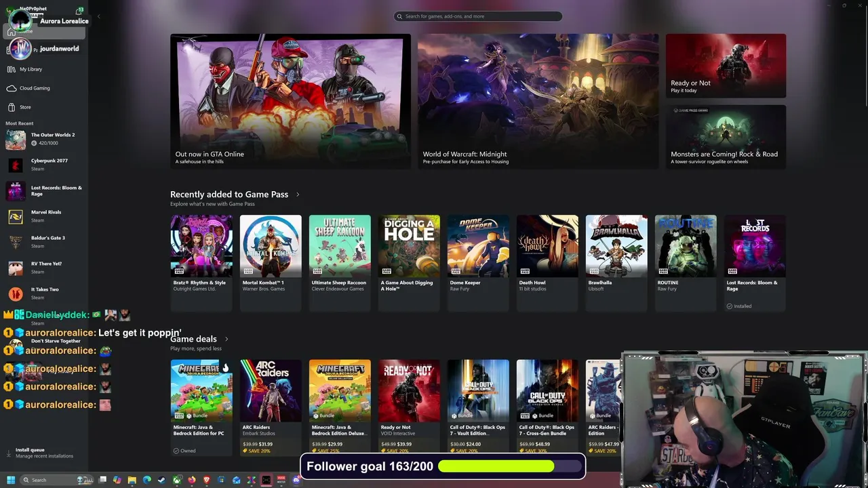Click the Windows taskbar Search box

(57, 480)
